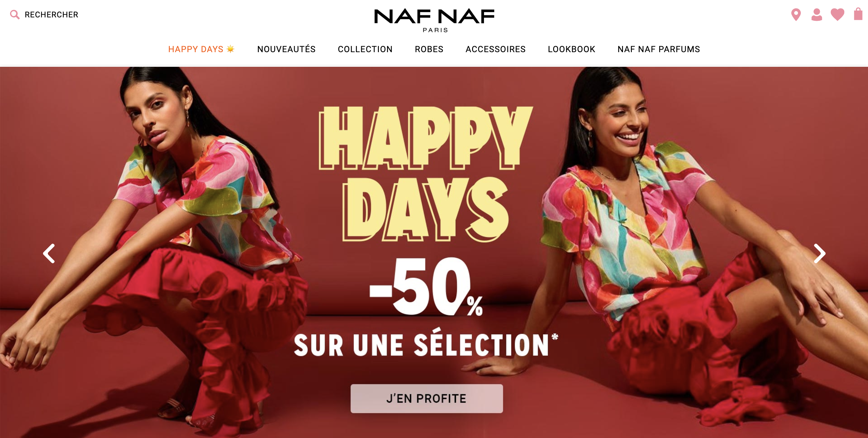
Task: Click the NAF NAF Paris logo
Action: tap(434, 20)
